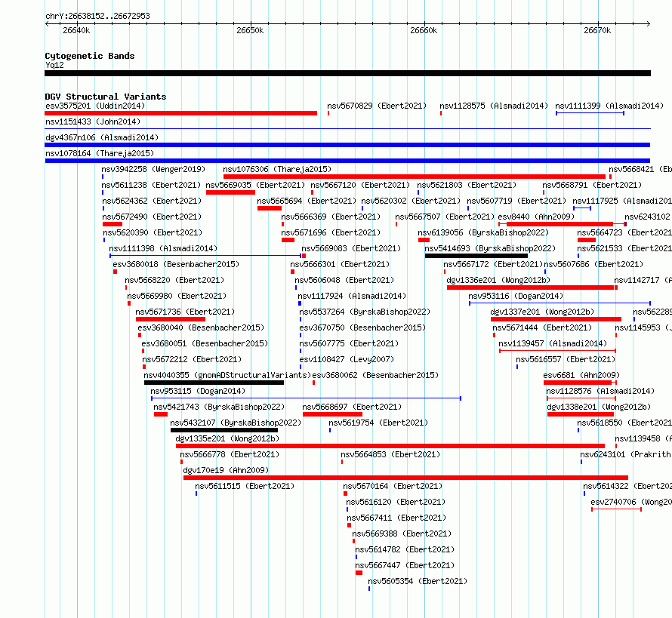
Task: Open nsv1128576 (Alsmadi2014) variant
Action: [600, 391]
